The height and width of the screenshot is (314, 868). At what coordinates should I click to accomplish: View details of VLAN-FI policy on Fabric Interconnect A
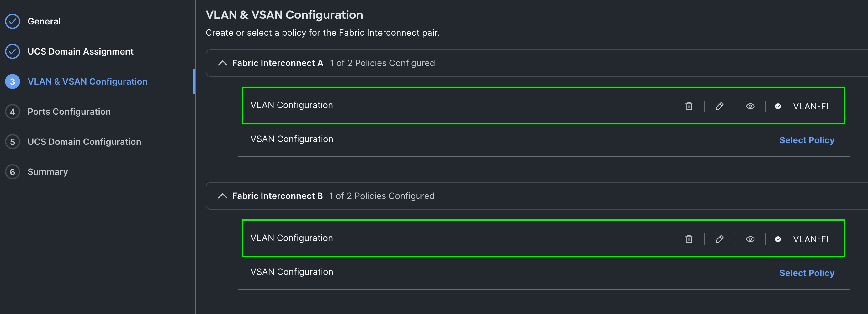pyautogui.click(x=750, y=106)
